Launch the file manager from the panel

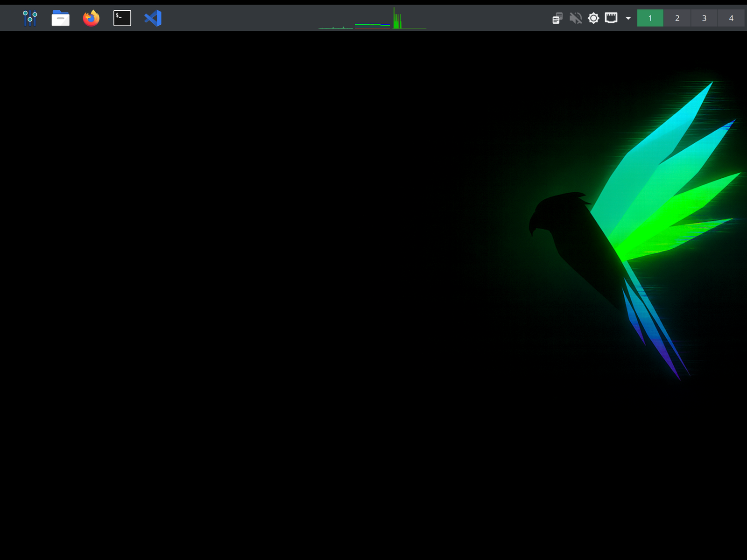[60, 18]
